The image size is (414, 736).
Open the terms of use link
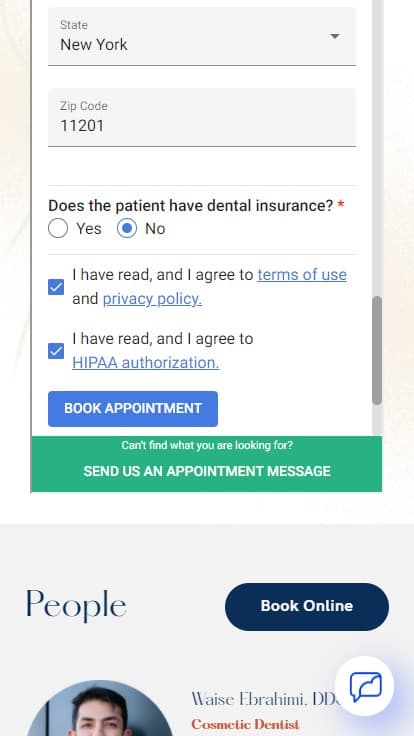pyautogui.click(x=302, y=275)
